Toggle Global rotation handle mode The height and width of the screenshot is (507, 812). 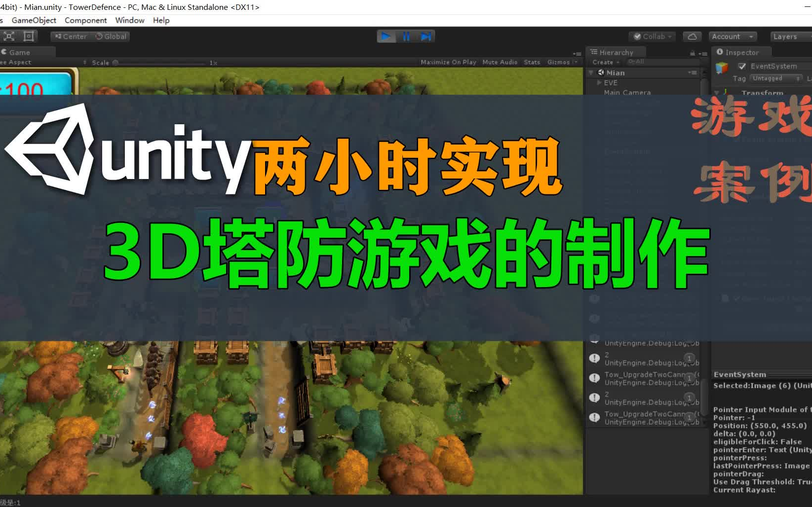[111, 36]
